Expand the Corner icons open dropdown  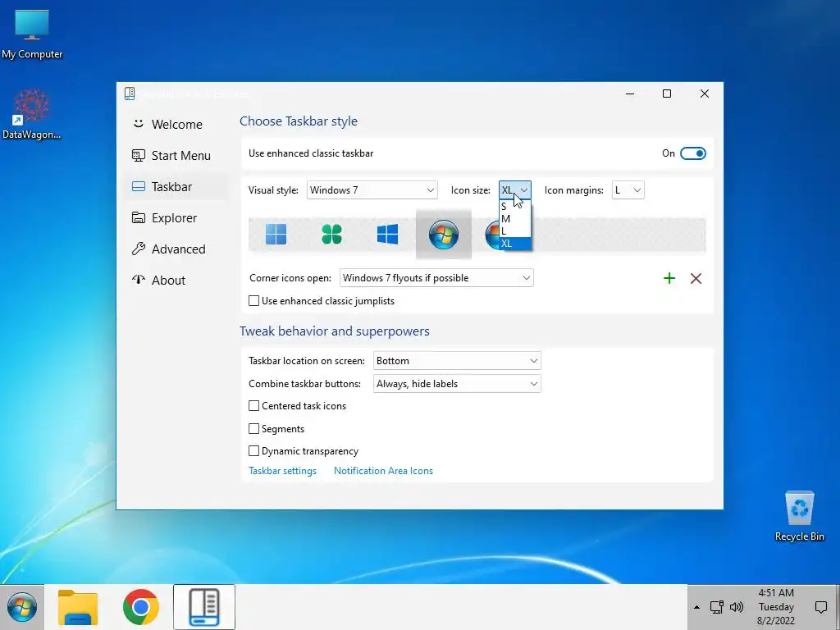point(436,277)
